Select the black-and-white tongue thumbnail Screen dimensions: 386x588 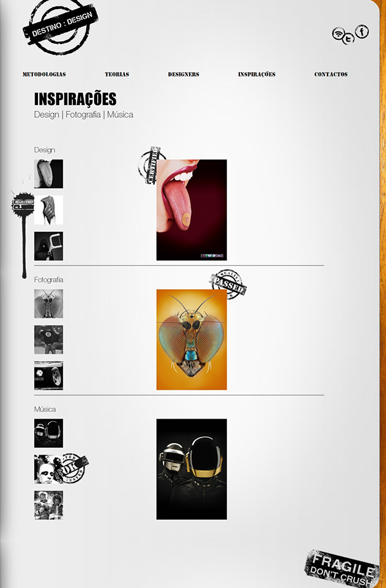49,174
